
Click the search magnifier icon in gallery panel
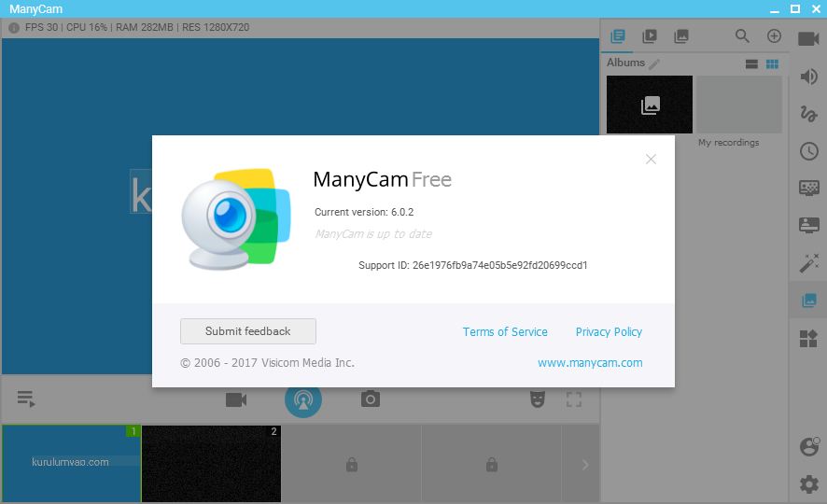742,35
